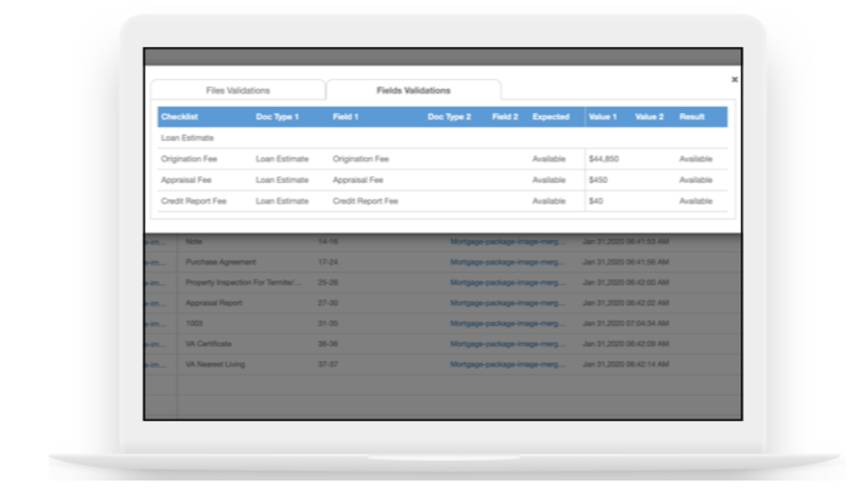This screenshot has width=868, height=488.
Task: Open the Mortgage-package link in VA Nearest Living row
Action: point(507,365)
